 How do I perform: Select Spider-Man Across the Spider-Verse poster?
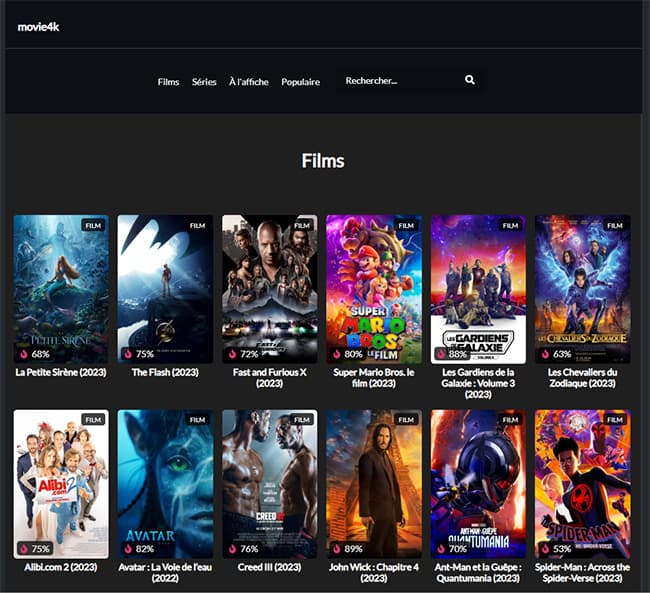(x=582, y=484)
